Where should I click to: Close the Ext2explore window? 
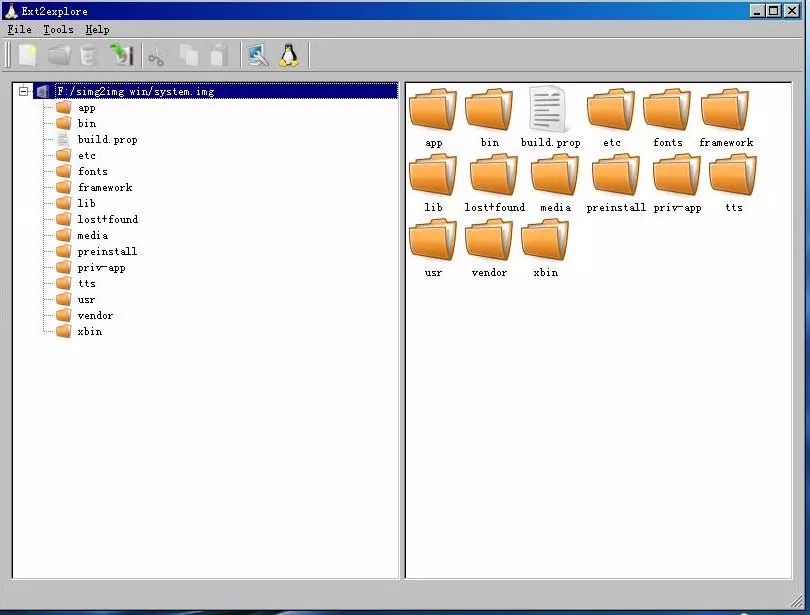tap(792, 10)
